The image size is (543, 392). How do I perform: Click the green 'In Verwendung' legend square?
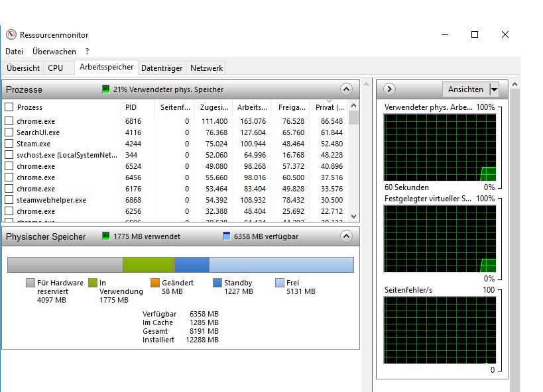click(x=93, y=283)
